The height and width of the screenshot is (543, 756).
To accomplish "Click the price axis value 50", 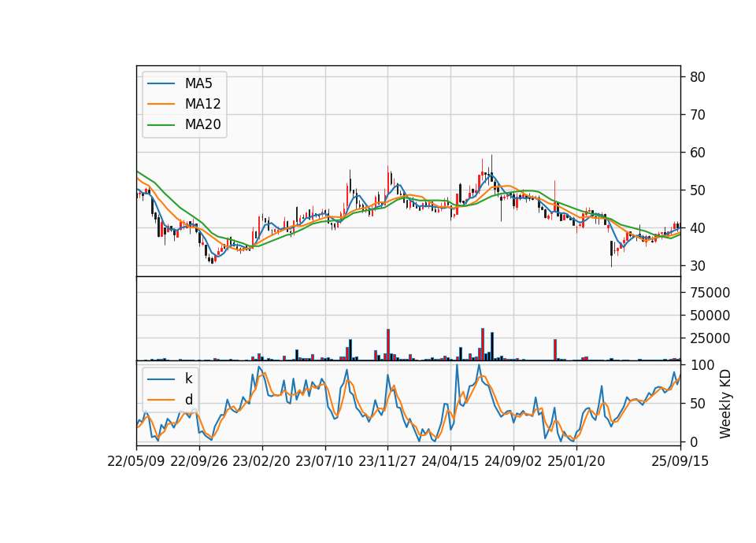I will 698,190.
